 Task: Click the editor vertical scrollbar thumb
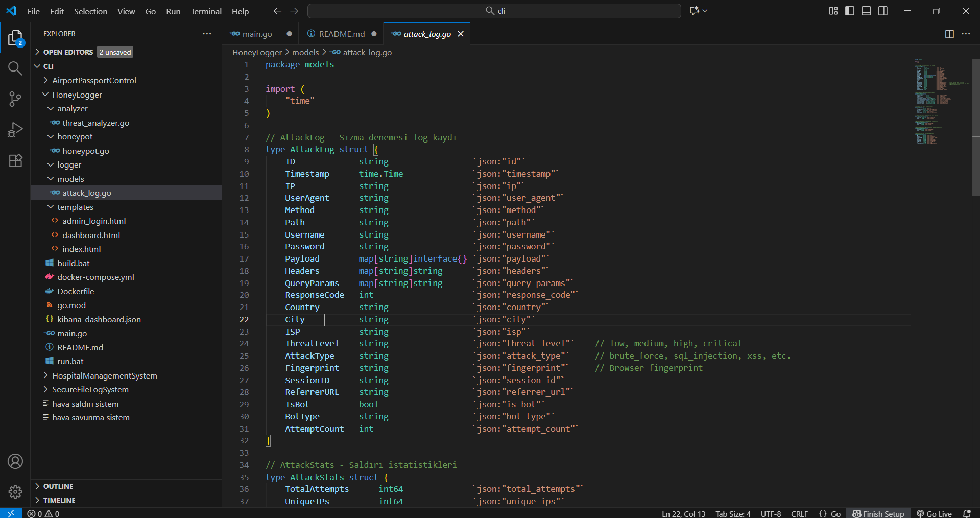point(975,128)
